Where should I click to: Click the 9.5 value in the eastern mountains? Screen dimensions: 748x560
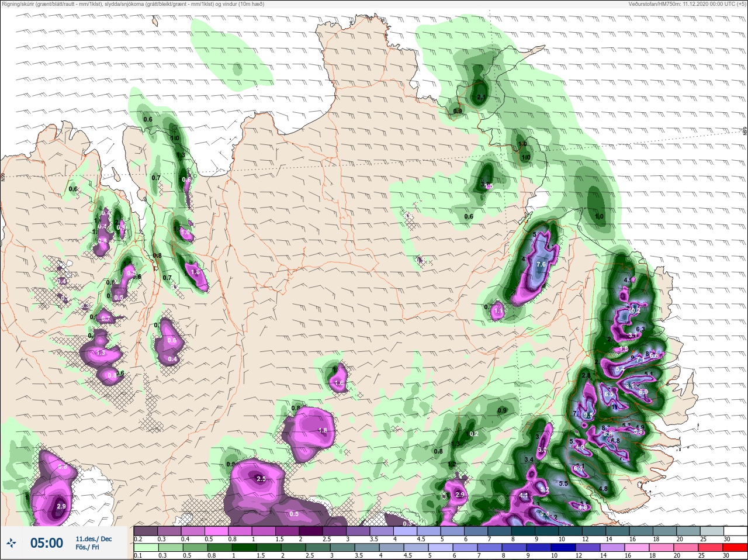pos(588,415)
